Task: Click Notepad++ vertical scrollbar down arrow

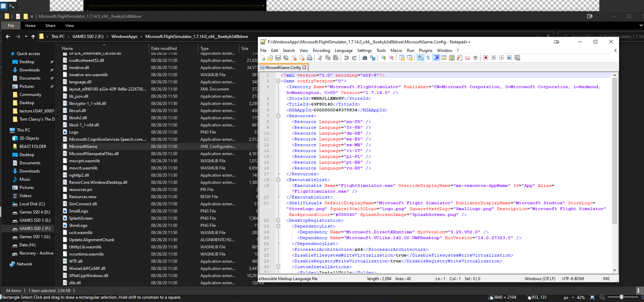Action: click(615, 270)
